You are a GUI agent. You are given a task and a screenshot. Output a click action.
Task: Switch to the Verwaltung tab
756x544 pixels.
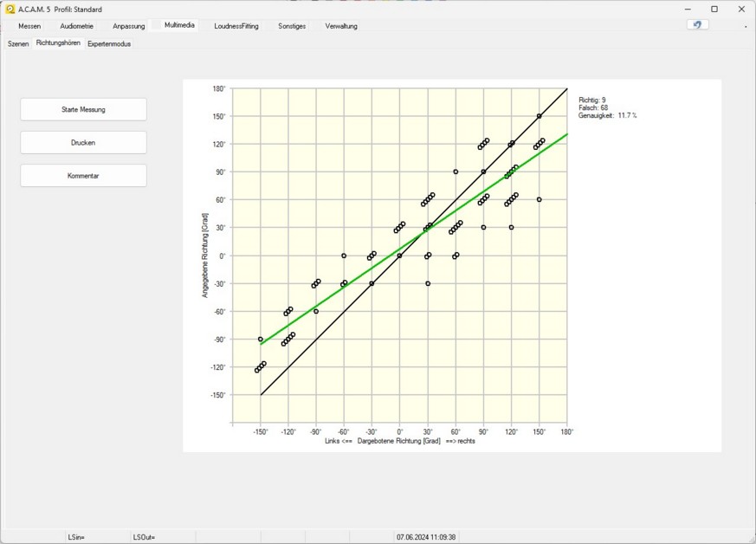pyautogui.click(x=341, y=26)
